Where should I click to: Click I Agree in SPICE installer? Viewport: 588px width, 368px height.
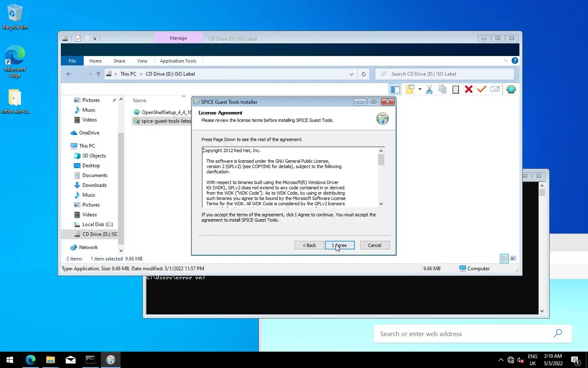340,245
